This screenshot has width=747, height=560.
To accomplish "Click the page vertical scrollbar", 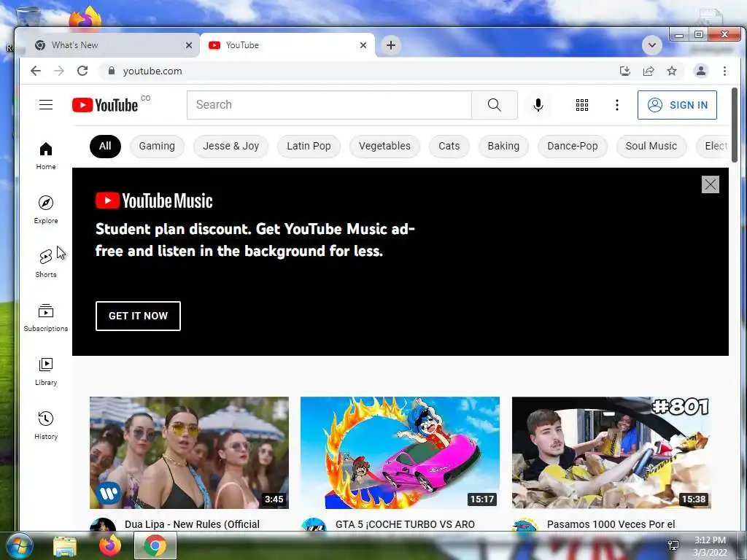I will (735, 125).
